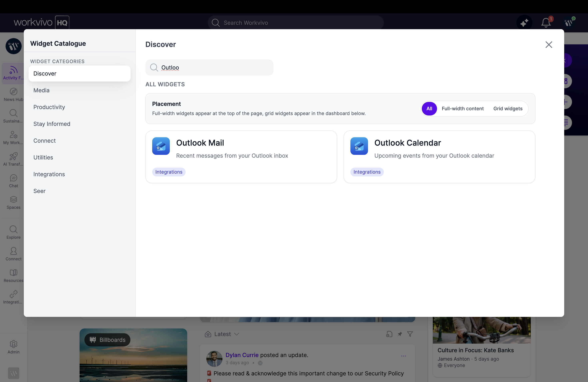Select the Discover category
The height and width of the screenshot is (382, 588).
80,74
